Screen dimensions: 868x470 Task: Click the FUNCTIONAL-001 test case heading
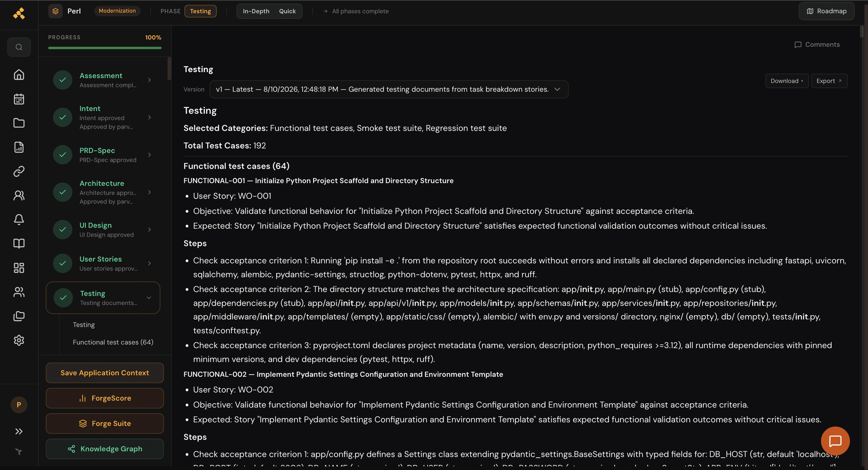click(319, 181)
